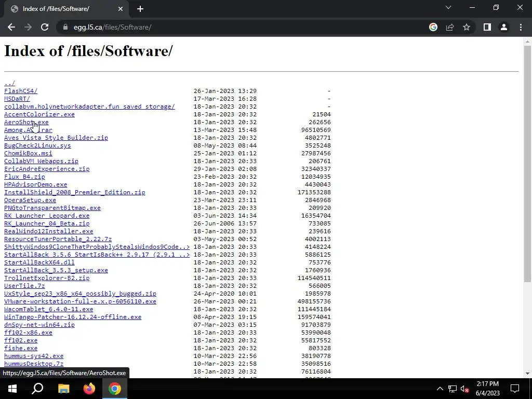Screen dimensions: 532x399
Task: Open the Chrome profile avatar
Action: point(504,27)
